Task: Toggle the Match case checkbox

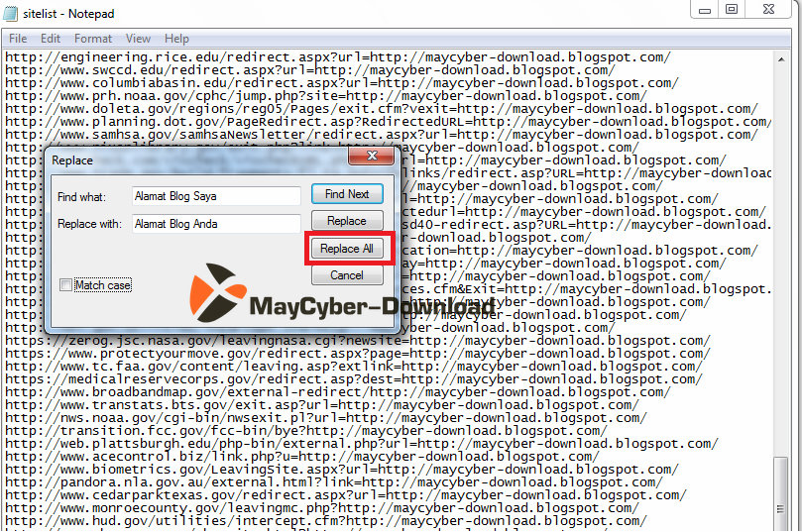Action: pyautogui.click(x=65, y=285)
